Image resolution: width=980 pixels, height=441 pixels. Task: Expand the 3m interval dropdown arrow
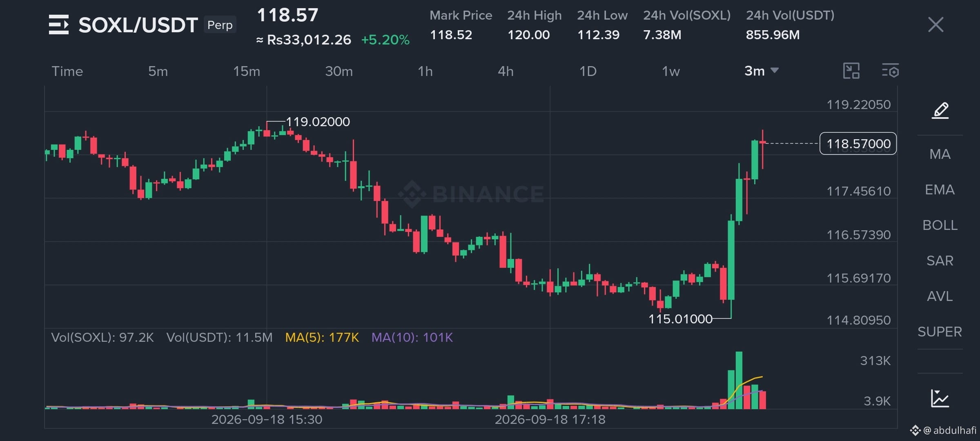pyautogui.click(x=774, y=71)
